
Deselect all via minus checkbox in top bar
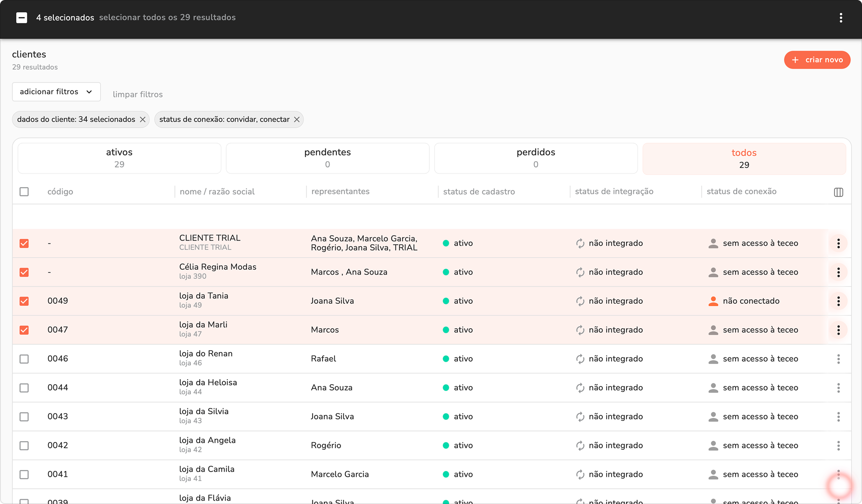[x=22, y=18]
